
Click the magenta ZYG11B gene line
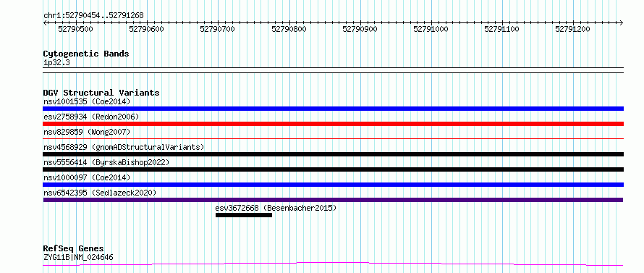[x=333, y=264]
